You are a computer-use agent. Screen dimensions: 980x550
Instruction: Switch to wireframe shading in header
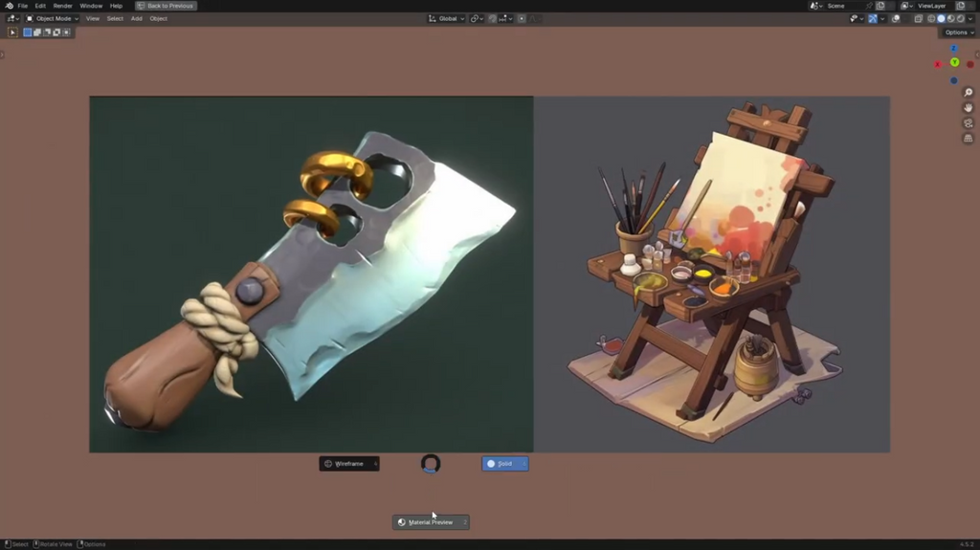pos(931,19)
